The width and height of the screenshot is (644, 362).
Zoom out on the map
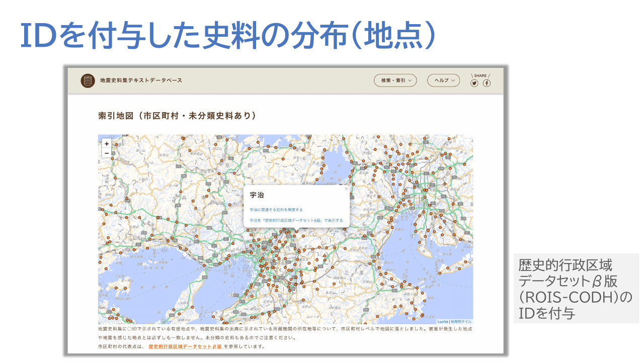[x=107, y=153]
